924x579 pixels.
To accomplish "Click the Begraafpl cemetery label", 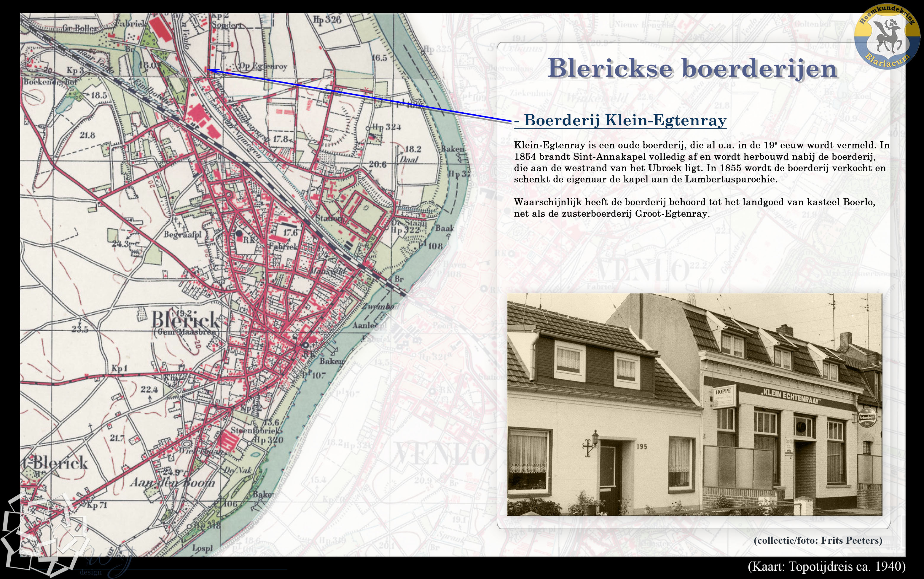I will 182,234.
